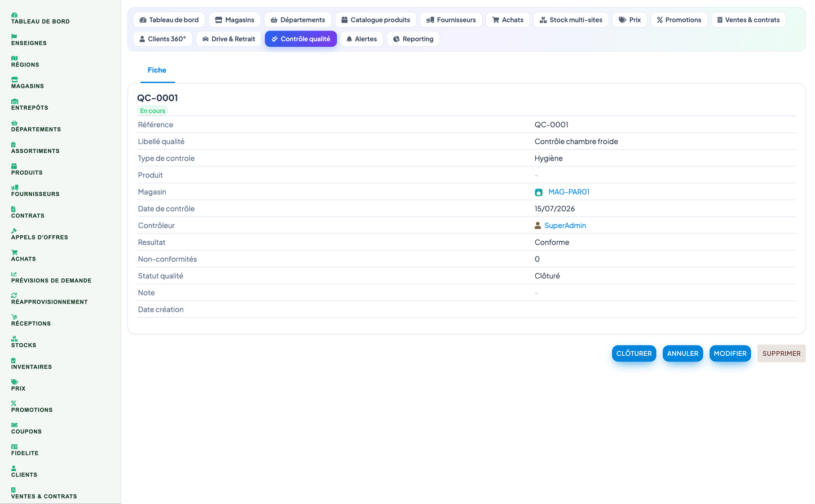Viewport: 815px width, 504px height.
Task: Open the Drive & Retrait tab
Action: click(x=228, y=39)
